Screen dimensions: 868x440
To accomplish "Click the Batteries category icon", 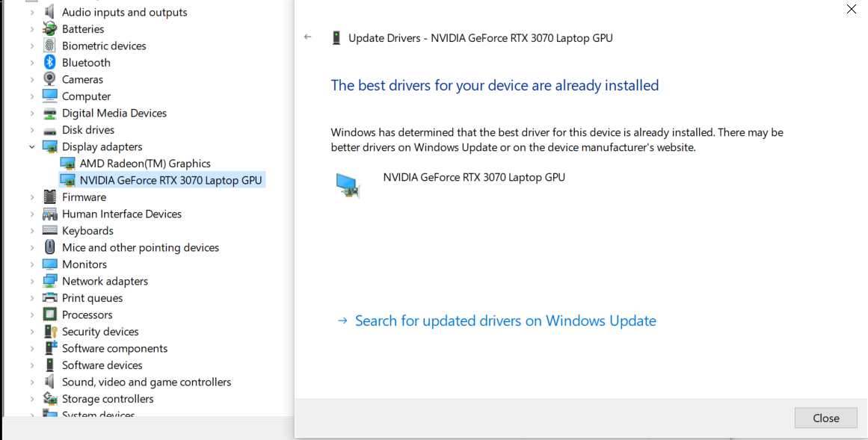I will point(50,29).
